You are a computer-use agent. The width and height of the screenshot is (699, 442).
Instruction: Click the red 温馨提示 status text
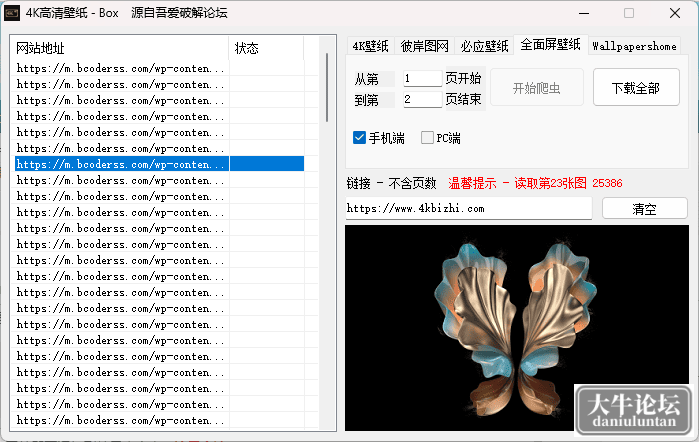coord(535,183)
